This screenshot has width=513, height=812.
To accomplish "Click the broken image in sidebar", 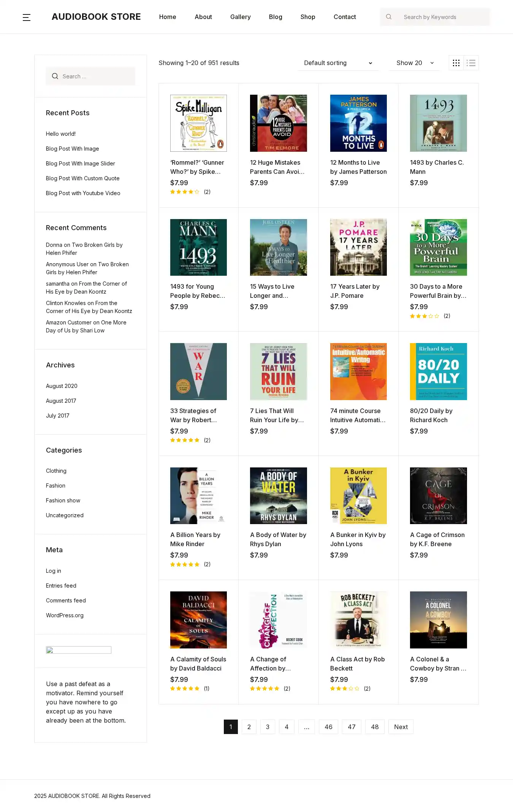I will point(78,650).
